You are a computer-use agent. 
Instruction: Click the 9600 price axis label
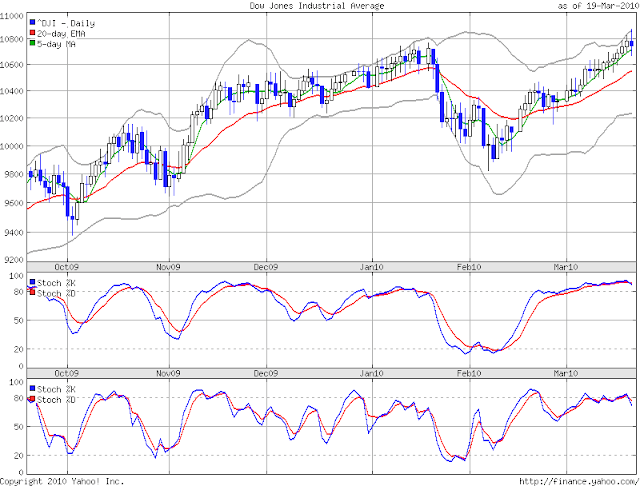point(14,202)
